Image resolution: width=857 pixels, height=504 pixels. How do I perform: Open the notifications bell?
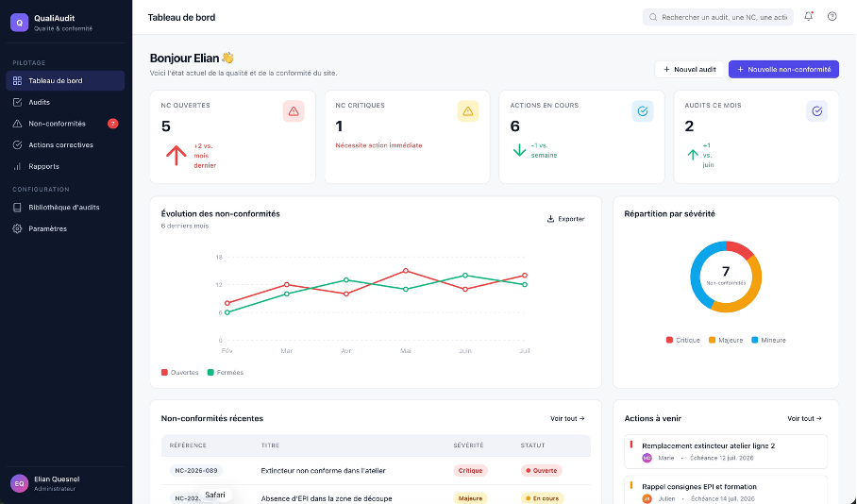click(808, 16)
